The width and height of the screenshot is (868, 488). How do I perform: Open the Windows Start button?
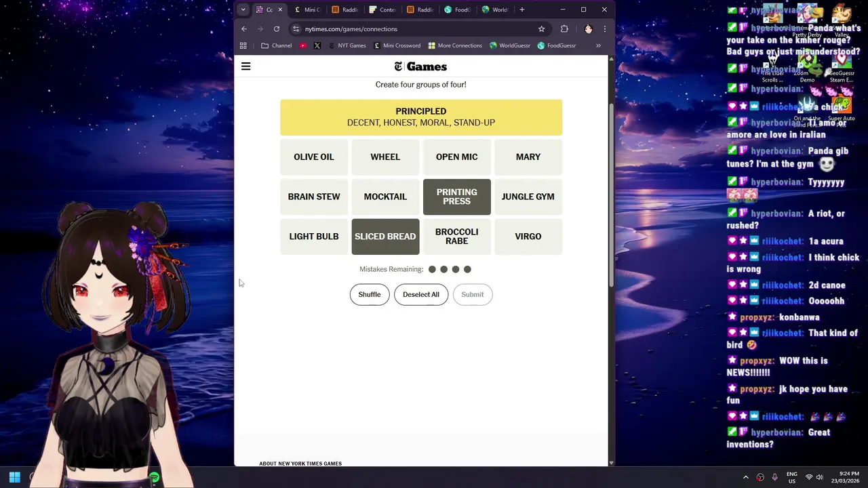[14, 477]
